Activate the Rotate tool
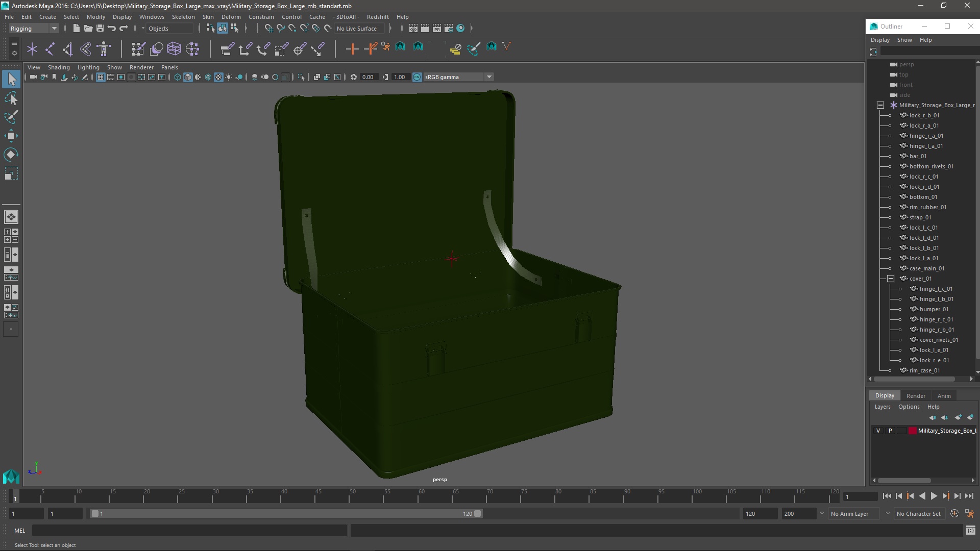Screen dimensions: 980x551 (x=11, y=155)
